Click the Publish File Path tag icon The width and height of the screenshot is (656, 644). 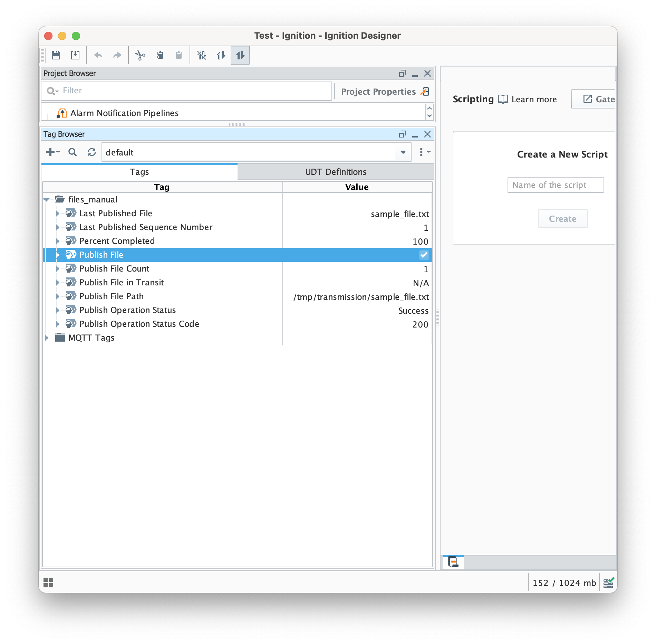pyautogui.click(x=71, y=296)
